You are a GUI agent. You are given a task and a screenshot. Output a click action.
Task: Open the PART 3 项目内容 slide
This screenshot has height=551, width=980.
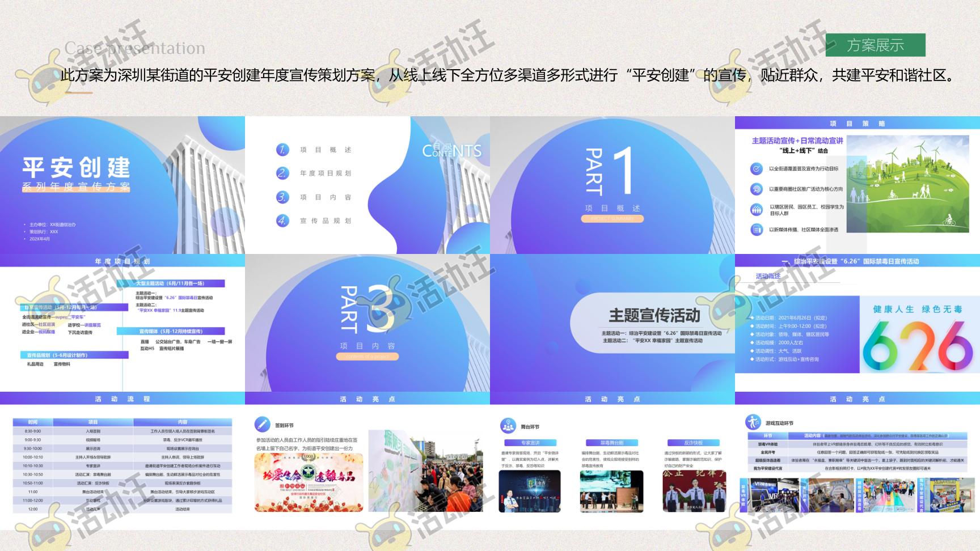[x=367, y=323]
